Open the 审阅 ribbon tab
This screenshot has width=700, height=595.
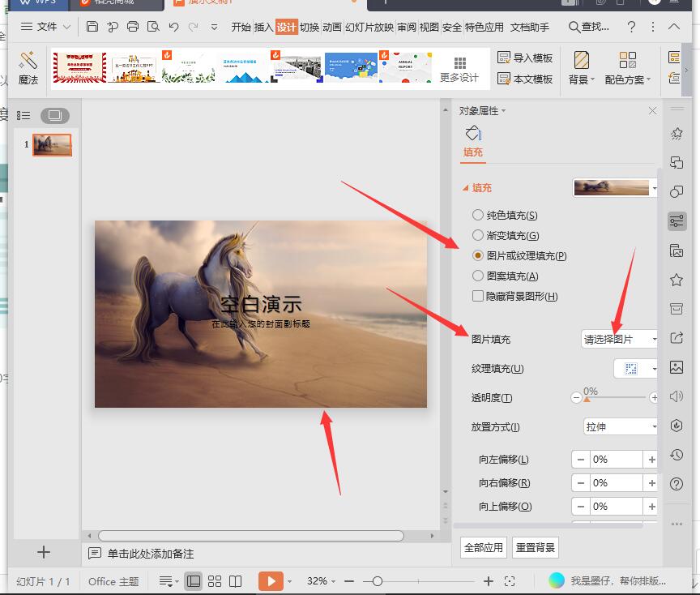click(407, 28)
